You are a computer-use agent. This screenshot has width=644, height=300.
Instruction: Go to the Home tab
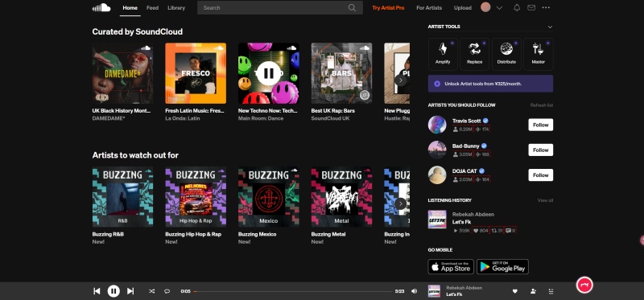tap(130, 8)
